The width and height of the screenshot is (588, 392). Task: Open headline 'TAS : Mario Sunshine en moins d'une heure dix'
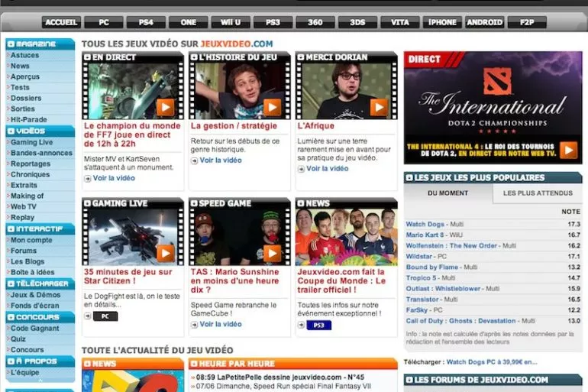(x=234, y=280)
